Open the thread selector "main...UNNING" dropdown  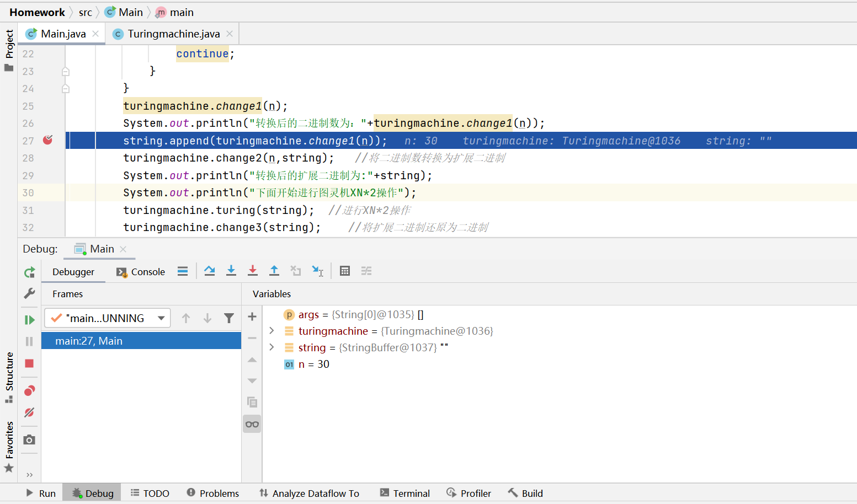108,318
